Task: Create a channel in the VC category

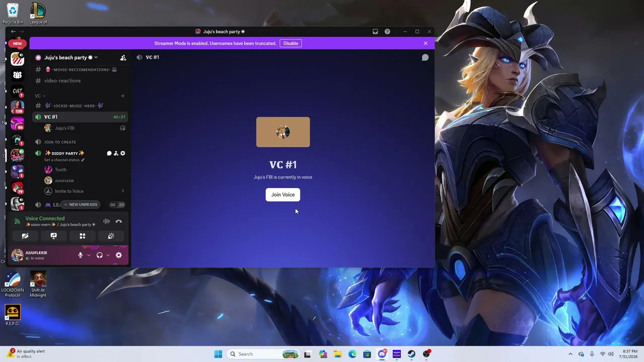Action: (x=123, y=96)
